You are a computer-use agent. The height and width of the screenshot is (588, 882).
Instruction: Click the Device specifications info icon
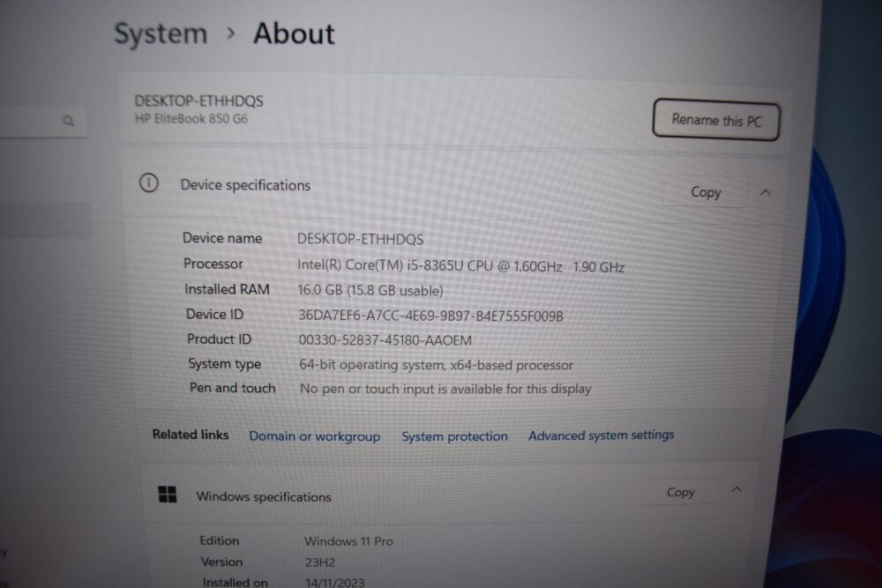(x=148, y=182)
